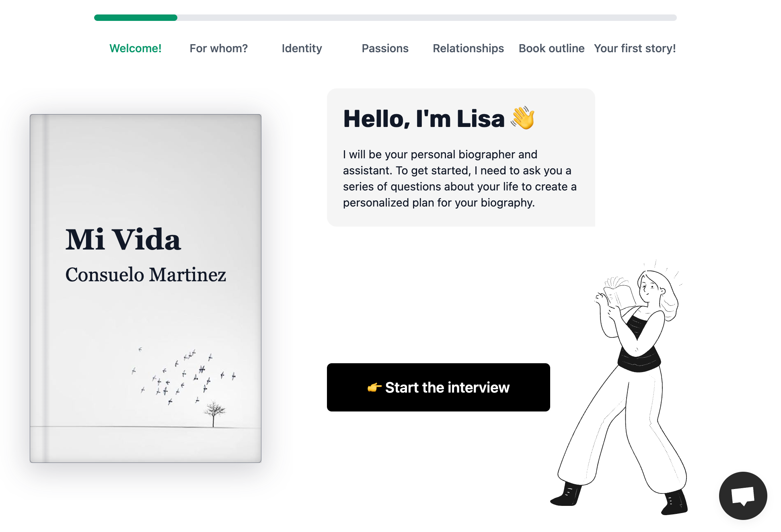Open the Book outline step

[x=552, y=48]
